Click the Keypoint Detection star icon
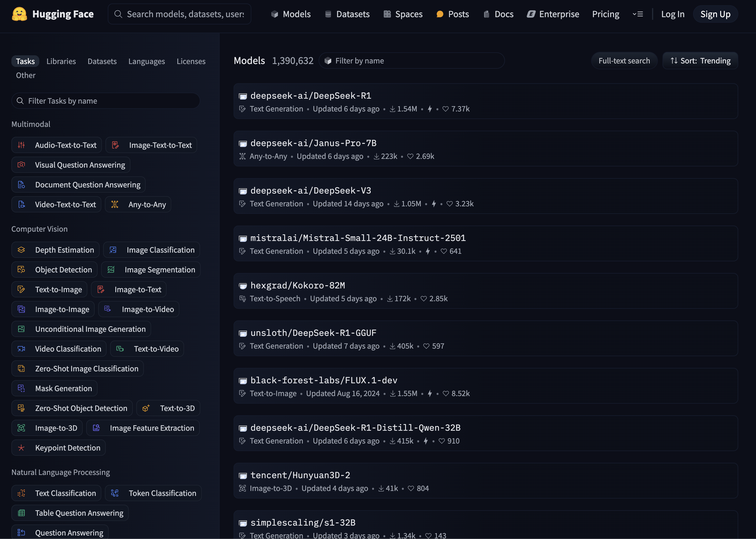The height and width of the screenshot is (539, 756). pos(21,448)
